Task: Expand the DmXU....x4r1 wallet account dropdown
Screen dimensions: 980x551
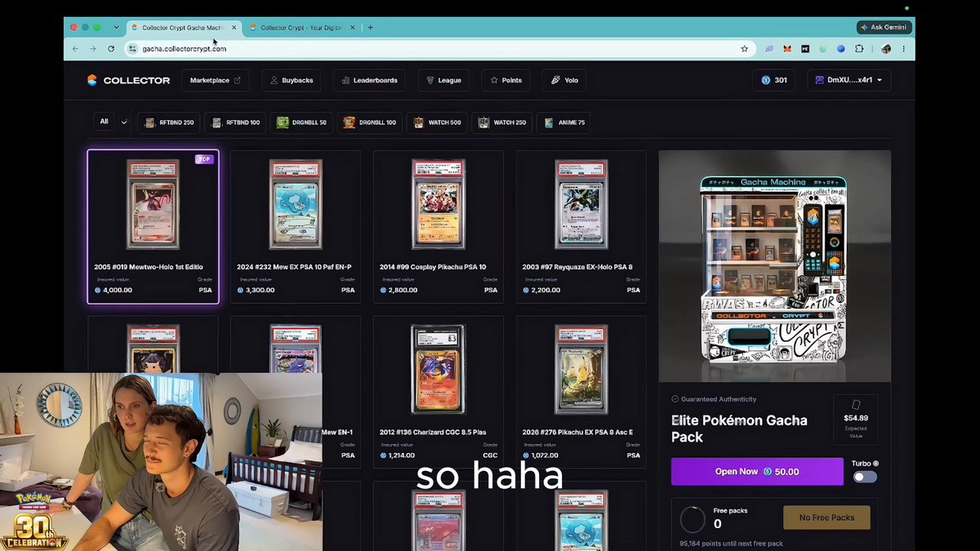Action: (x=849, y=80)
